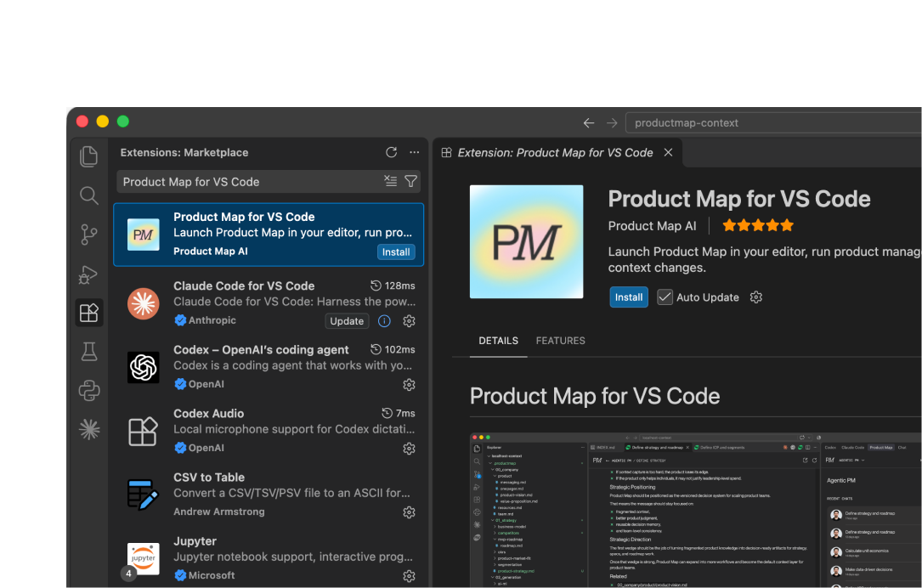922x588 pixels.
Task: Open the Jupyter extension entry
Action: 269,558
